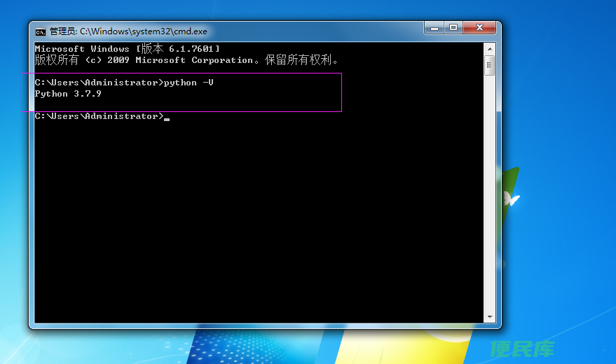The width and height of the screenshot is (616, 364).
Task: Click the white butterfly on the wallpaper
Action: [512, 200]
